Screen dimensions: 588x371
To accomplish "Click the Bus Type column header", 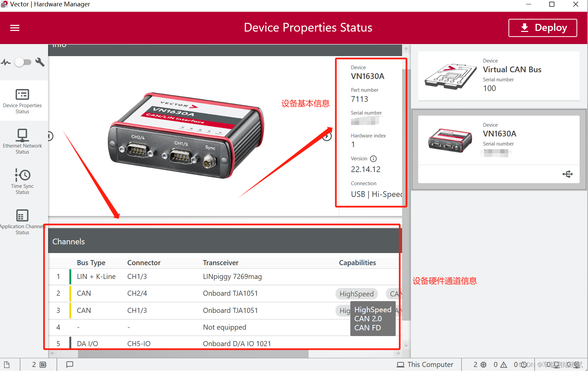I will (x=91, y=263).
